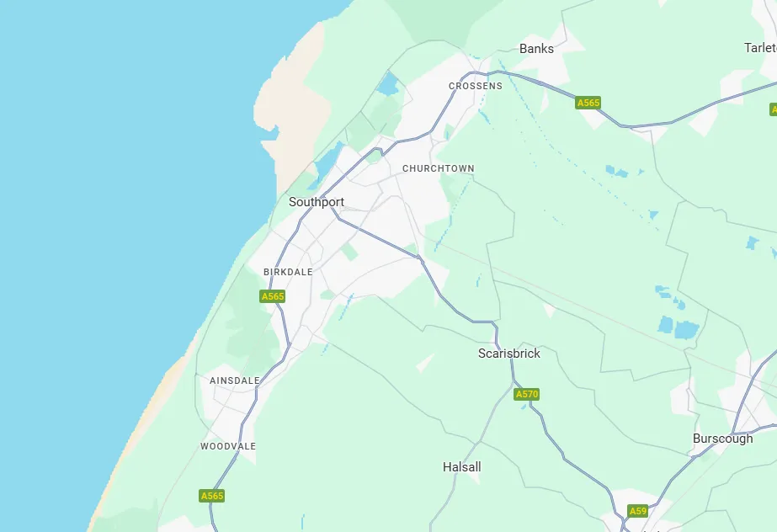Screen dimensions: 777x532
Task: Select the BIRKDALE district label
Action: [x=288, y=272]
